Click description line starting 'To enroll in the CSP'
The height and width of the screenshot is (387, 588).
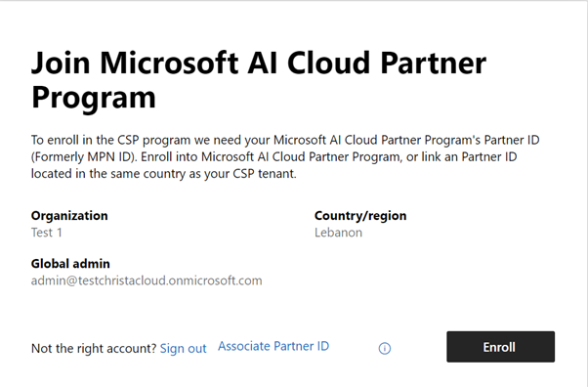[285, 140]
